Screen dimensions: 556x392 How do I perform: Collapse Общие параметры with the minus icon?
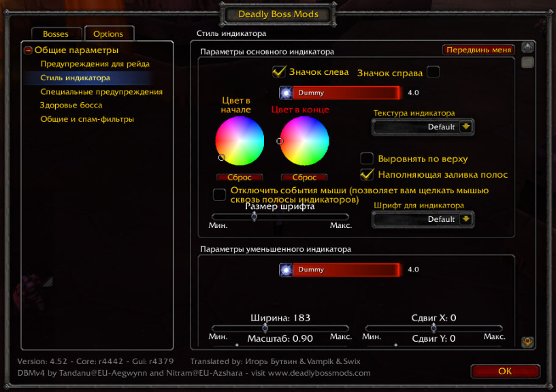tap(29, 50)
